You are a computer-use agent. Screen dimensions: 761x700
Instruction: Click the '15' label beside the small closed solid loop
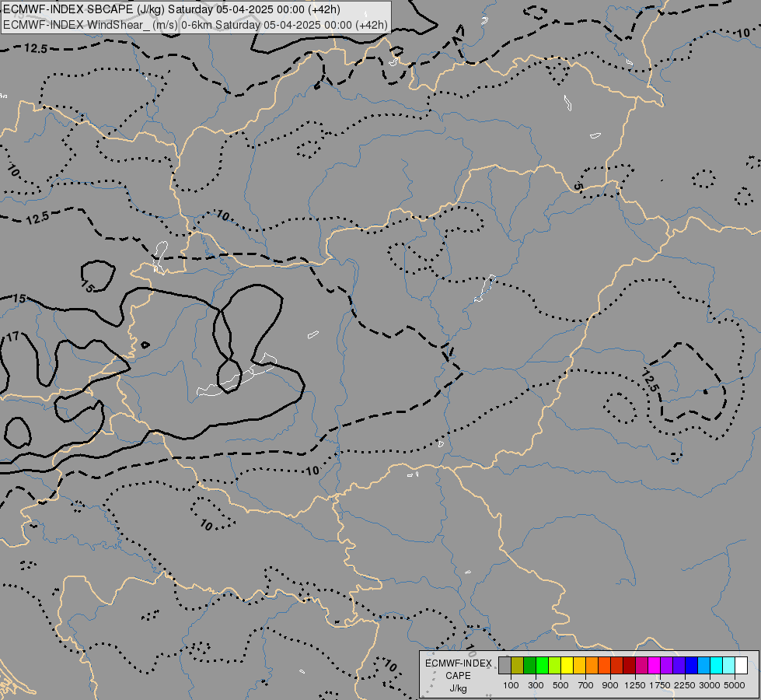tap(88, 287)
